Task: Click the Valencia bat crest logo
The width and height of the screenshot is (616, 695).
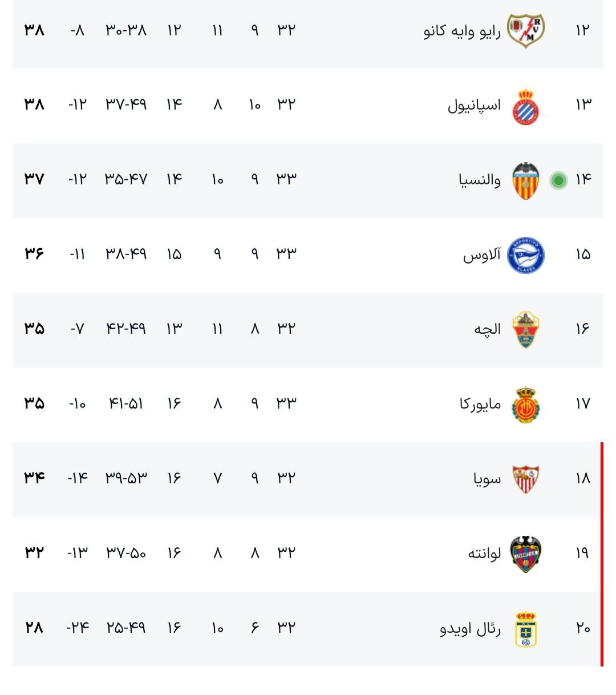Action: pos(525,180)
